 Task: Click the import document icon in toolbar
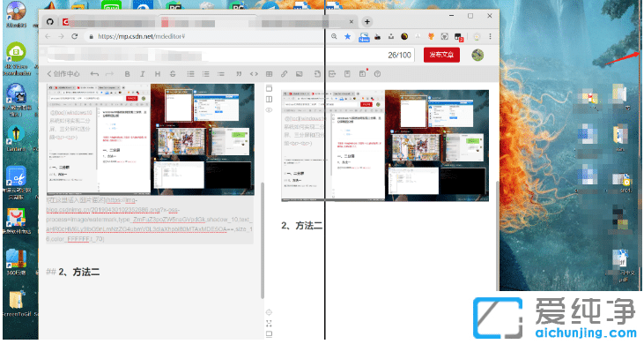click(317, 74)
